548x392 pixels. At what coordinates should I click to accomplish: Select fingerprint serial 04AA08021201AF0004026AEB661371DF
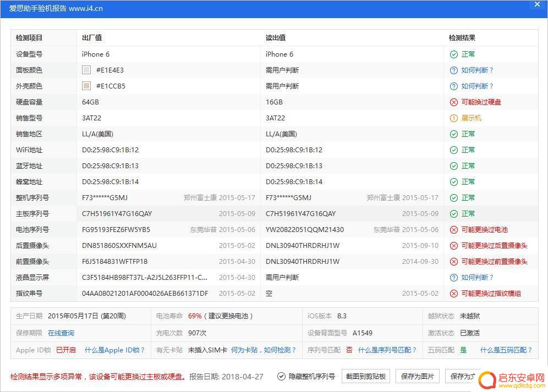145,294
